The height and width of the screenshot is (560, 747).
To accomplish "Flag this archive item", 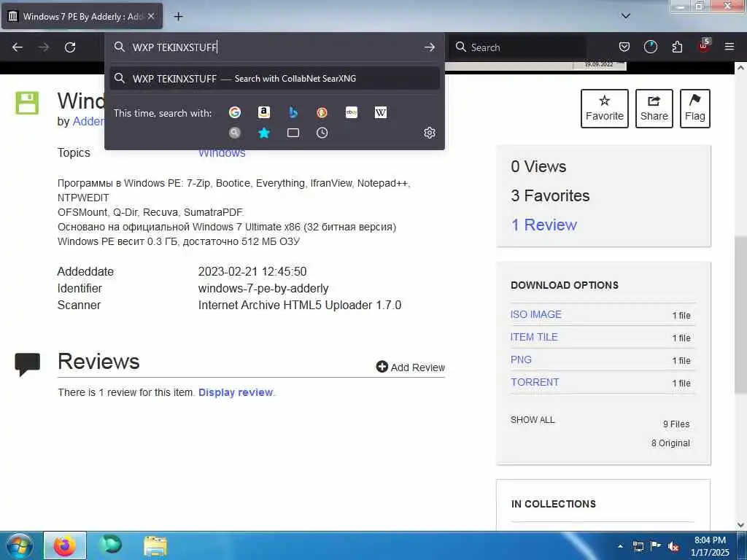I will point(695,109).
